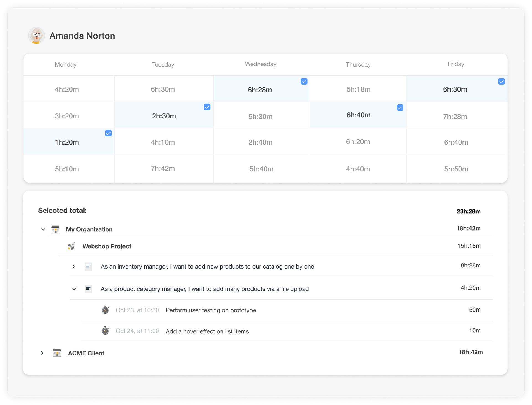The height and width of the screenshot is (405, 532).
Task: Uncheck the Wednesday 6h:28m checkbox
Action: [304, 81]
